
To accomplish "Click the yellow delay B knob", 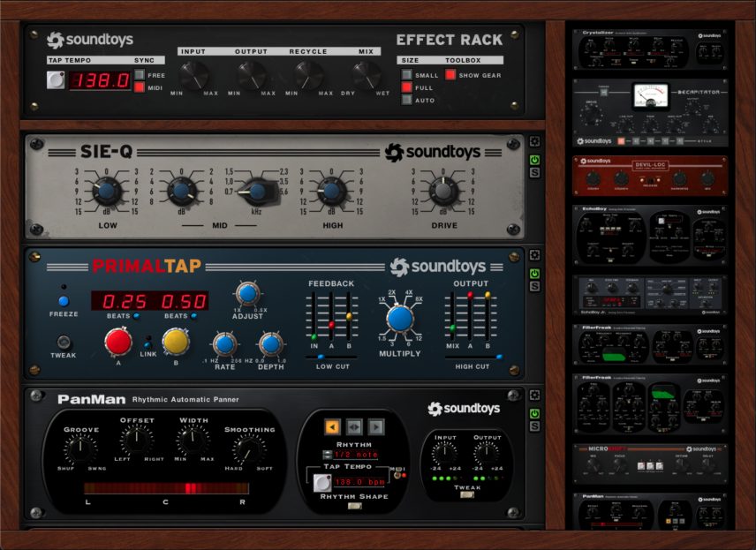I will click(176, 342).
